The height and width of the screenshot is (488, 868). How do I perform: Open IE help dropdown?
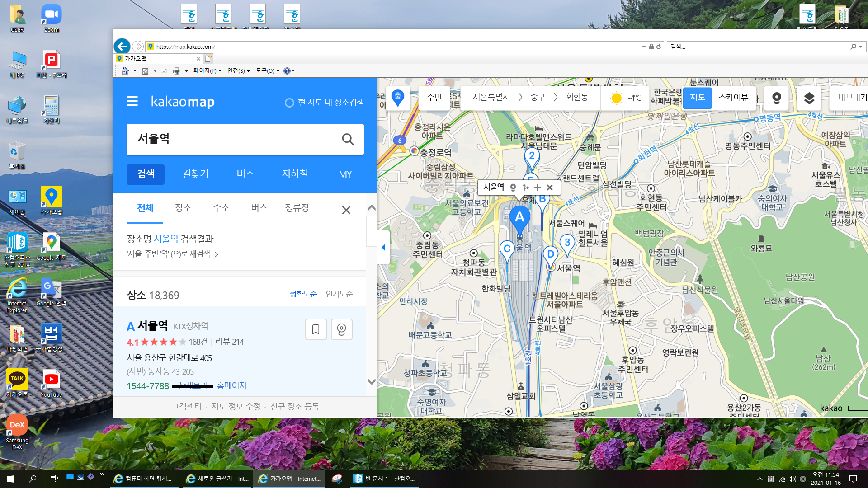tap(289, 71)
